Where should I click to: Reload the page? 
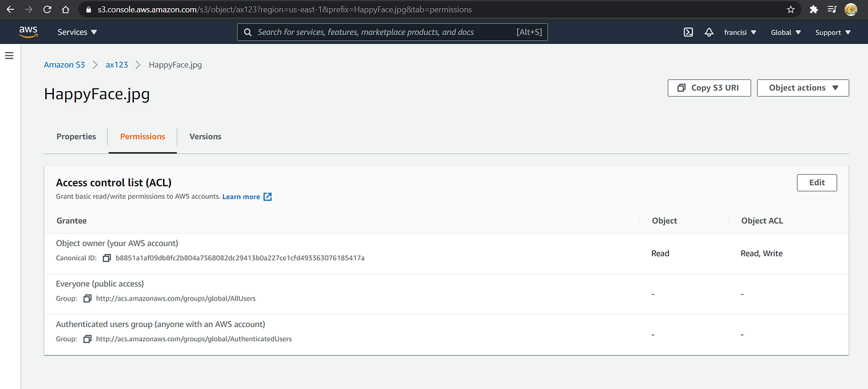47,9
